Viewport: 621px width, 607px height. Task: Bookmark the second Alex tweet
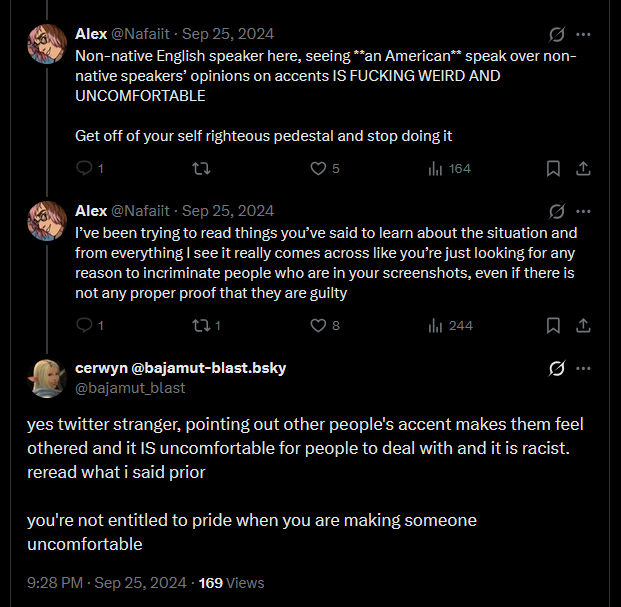coord(553,325)
